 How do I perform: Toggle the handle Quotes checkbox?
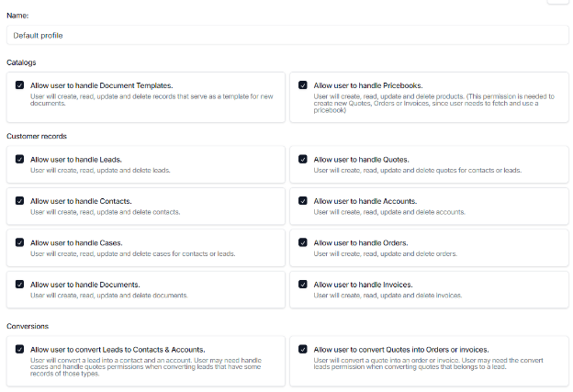point(303,159)
